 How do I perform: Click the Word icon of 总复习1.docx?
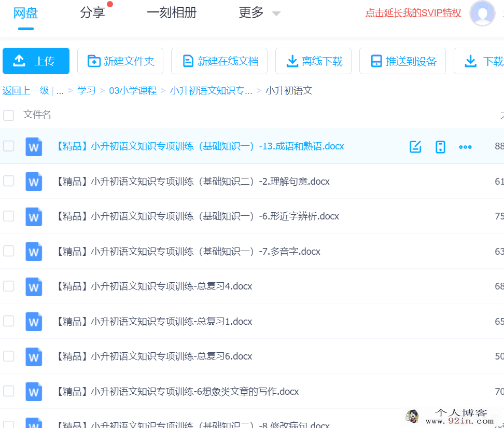[x=34, y=322]
